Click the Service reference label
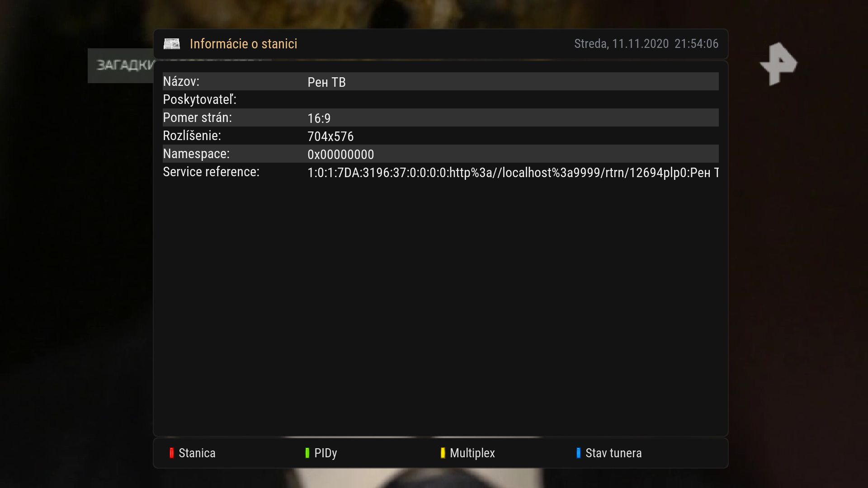Image resolution: width=868 pixels, height=488 pixels. 211,172
